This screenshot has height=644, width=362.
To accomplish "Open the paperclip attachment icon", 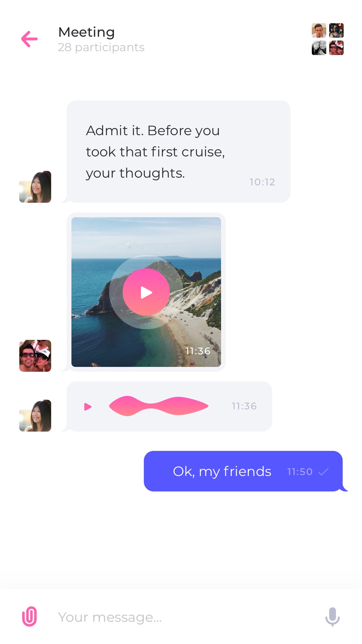I will (29, 616).
